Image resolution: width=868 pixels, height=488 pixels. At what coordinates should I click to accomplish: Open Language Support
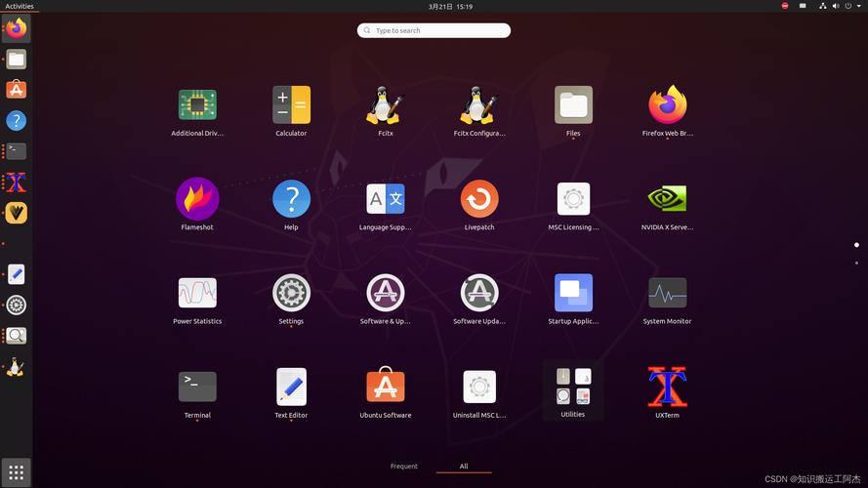click(x=386, y=205)
